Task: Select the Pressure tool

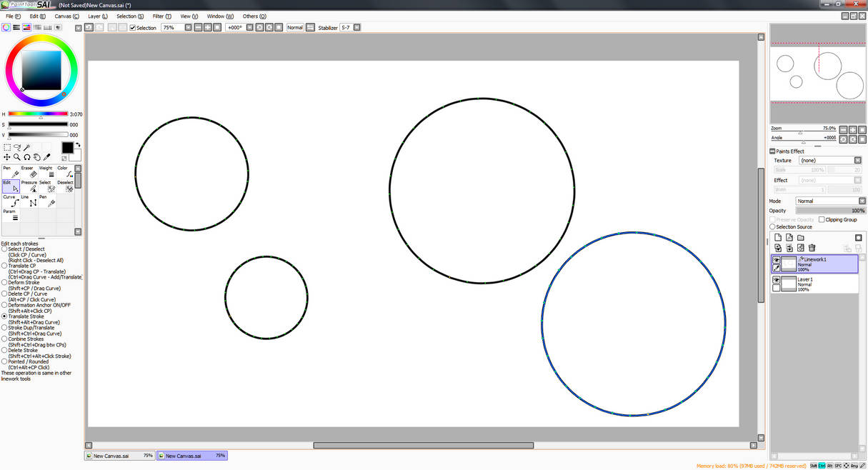Action: [29, 186]
